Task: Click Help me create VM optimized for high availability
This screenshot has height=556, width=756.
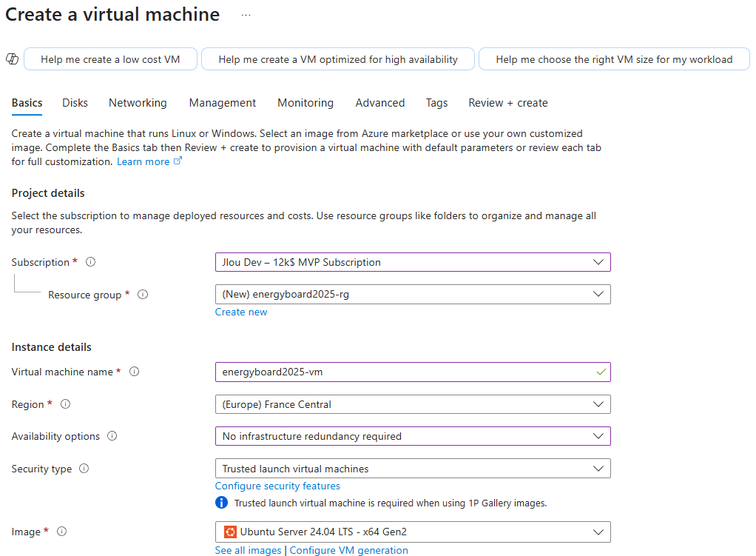Action: 338,59
